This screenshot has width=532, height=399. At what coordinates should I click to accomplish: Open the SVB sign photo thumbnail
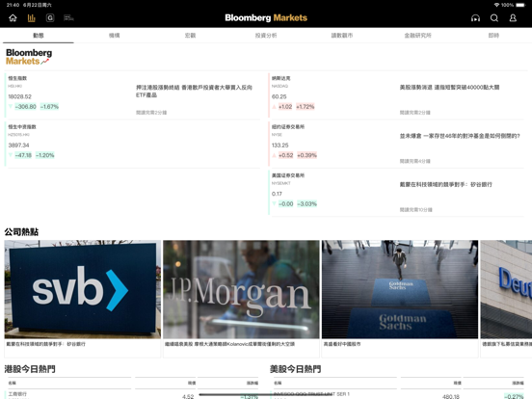coord(83,289)
